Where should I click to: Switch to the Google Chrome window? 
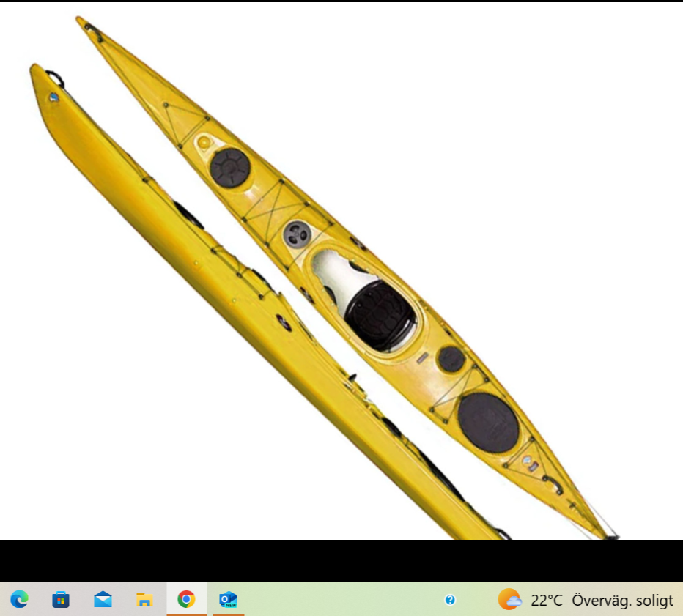point(186,600)
